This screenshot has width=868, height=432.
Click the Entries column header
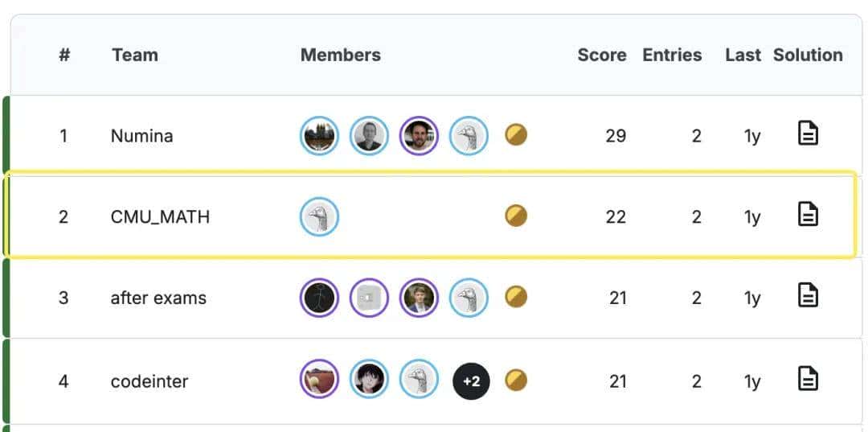click(672, 56)
